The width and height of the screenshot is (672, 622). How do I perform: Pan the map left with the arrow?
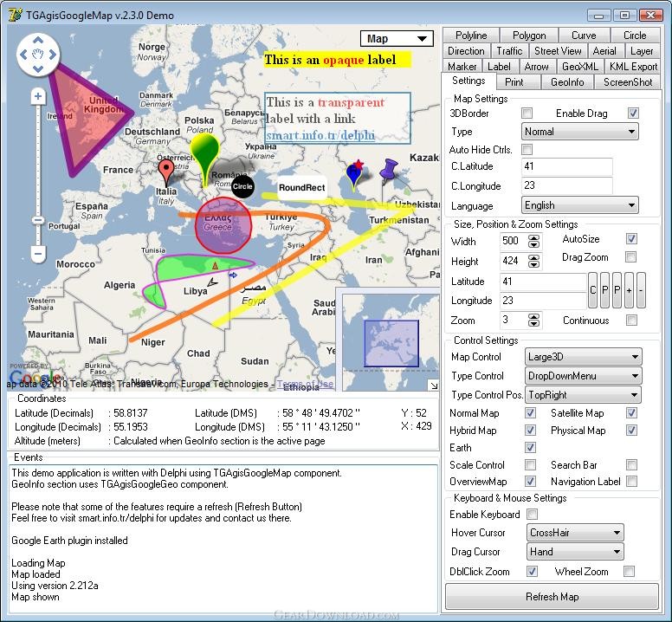point(23,55)
